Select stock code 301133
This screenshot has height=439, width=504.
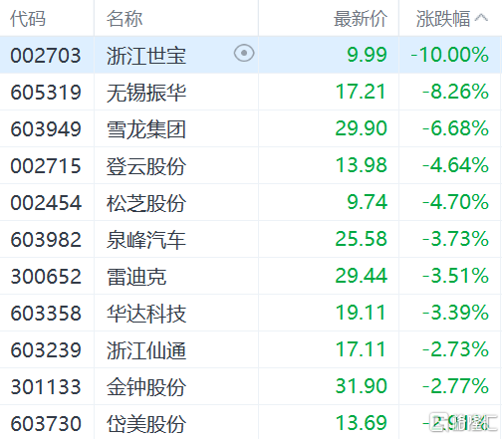tap(46, 386)
